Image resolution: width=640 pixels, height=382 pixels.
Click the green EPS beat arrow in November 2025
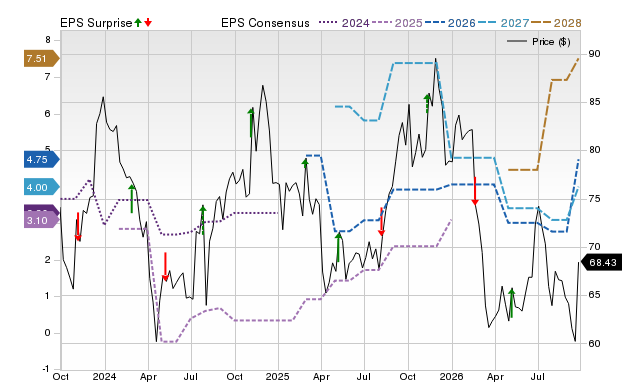tap(427, 103)
